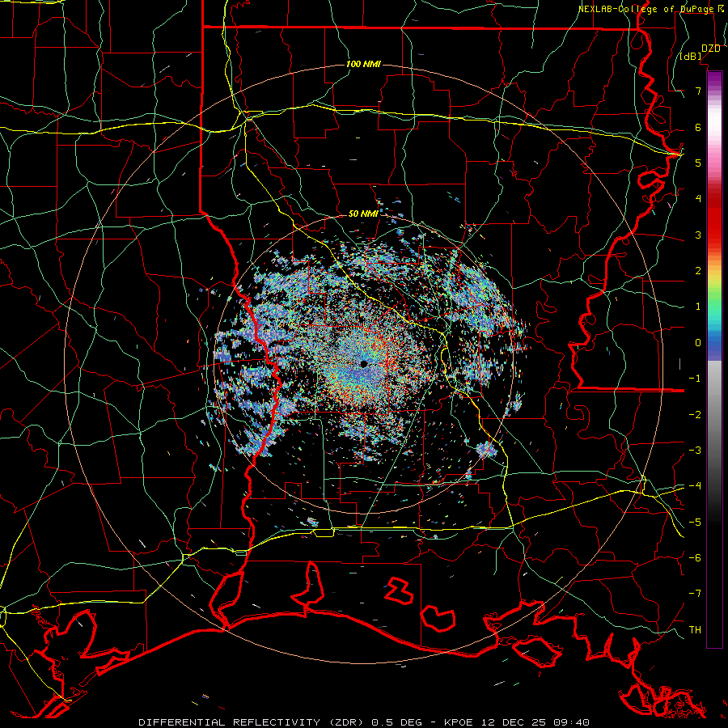Select the 50 NMI range ring label
Viewport: 728px width, 728px height.
coord(363,214)
